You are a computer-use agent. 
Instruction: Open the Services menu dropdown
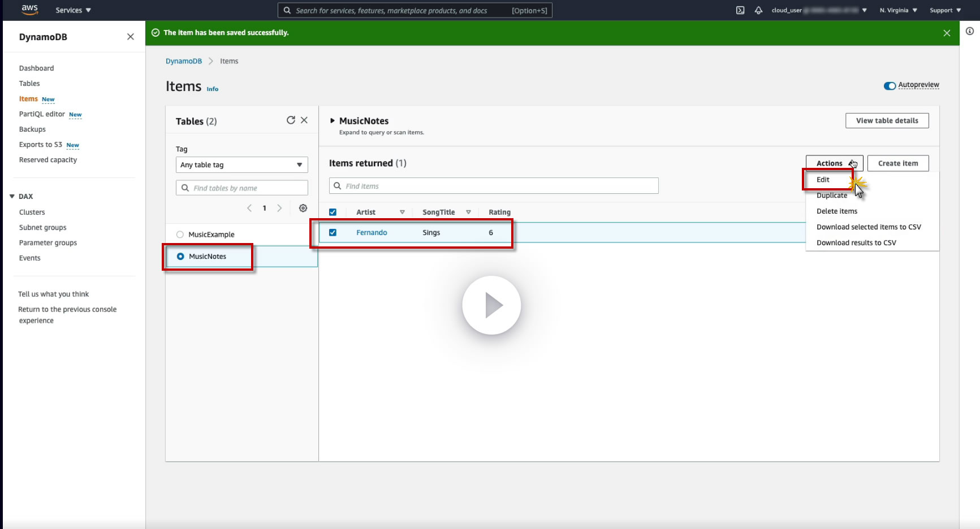coord(73,10)
